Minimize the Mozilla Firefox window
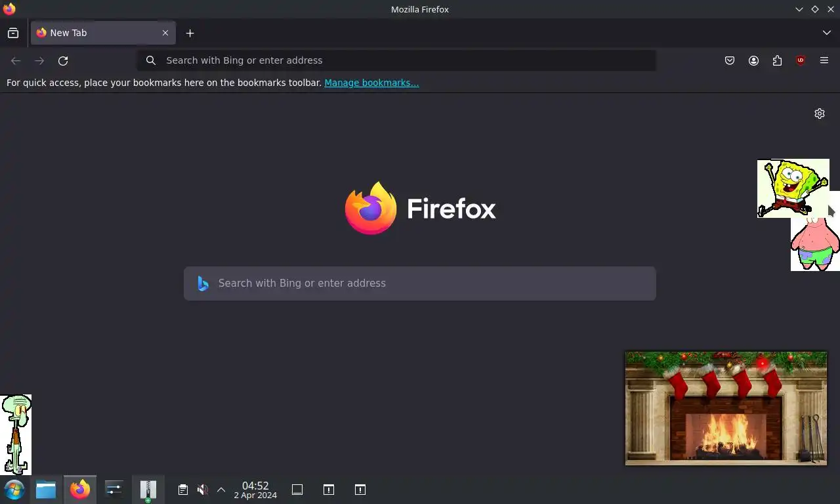 point(799,9)
